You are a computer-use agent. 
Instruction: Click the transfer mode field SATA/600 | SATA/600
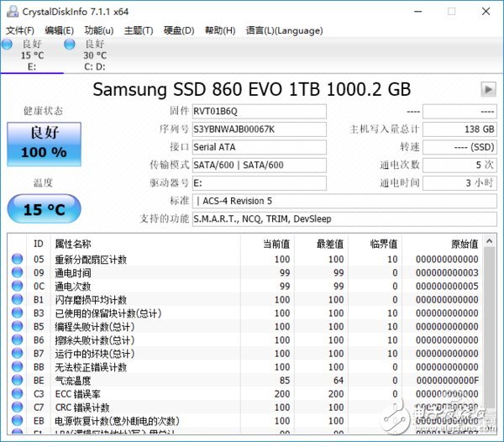tap(259, 166)
